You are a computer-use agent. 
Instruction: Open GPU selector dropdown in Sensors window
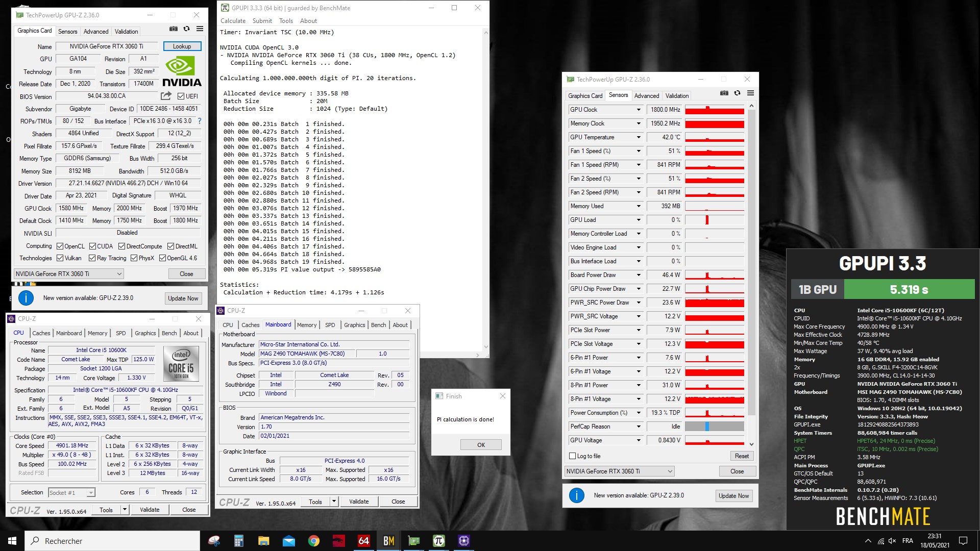(620, 471)
